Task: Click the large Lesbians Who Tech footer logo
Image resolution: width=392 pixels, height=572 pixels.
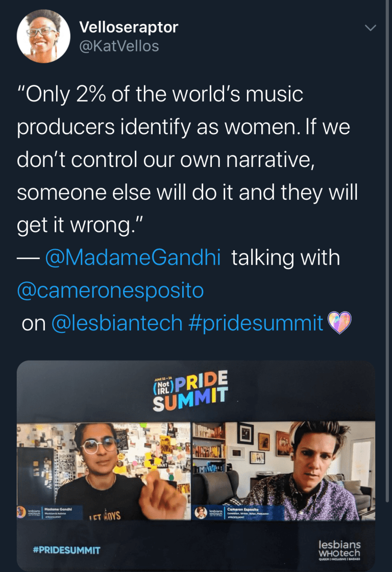Action: [x=339, y=550]
